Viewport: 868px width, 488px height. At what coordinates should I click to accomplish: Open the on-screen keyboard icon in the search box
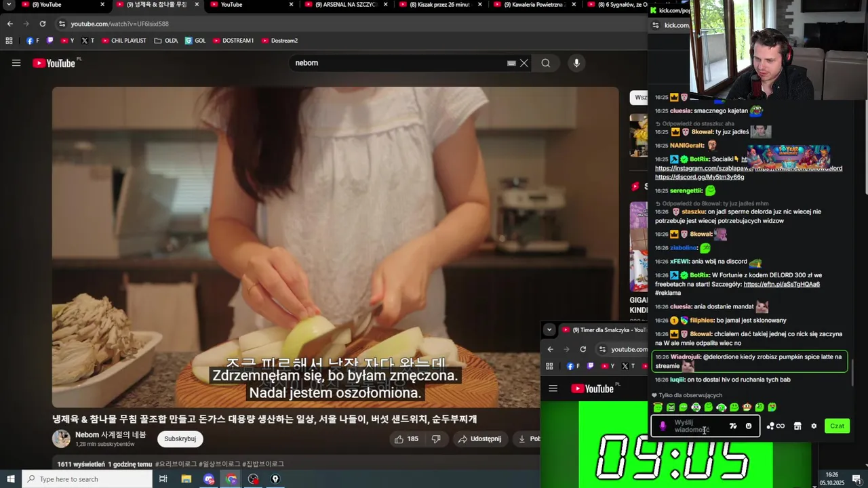[x=511, y=63]
